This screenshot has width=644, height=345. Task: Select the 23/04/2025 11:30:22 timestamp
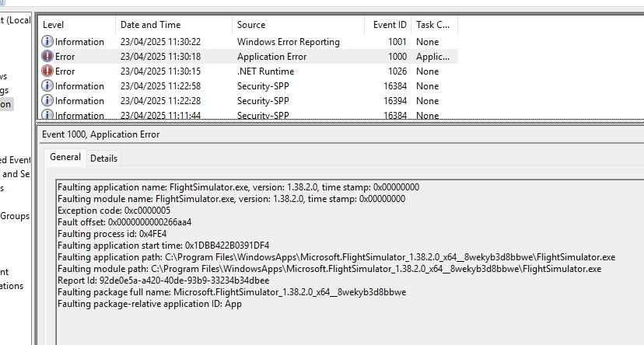(x=160, y=42)
